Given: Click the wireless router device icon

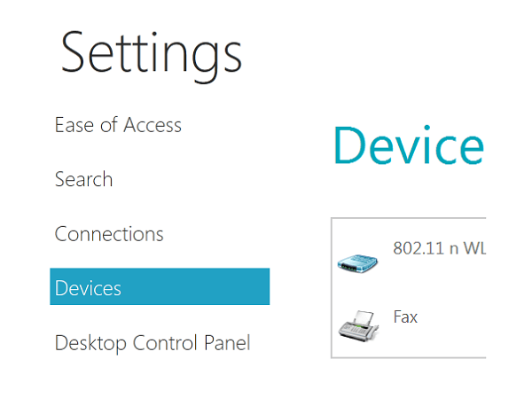Looking at the screenshot, I should click(x=358, y=262).
